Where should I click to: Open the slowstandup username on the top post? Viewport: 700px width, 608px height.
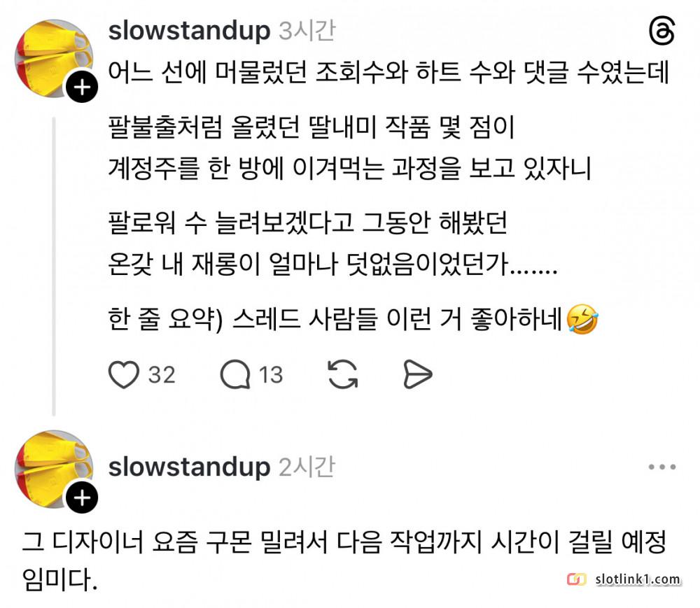[189, 31]
